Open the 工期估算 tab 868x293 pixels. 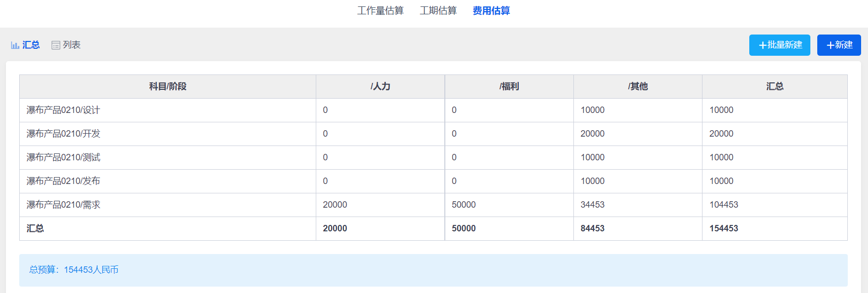438,11
